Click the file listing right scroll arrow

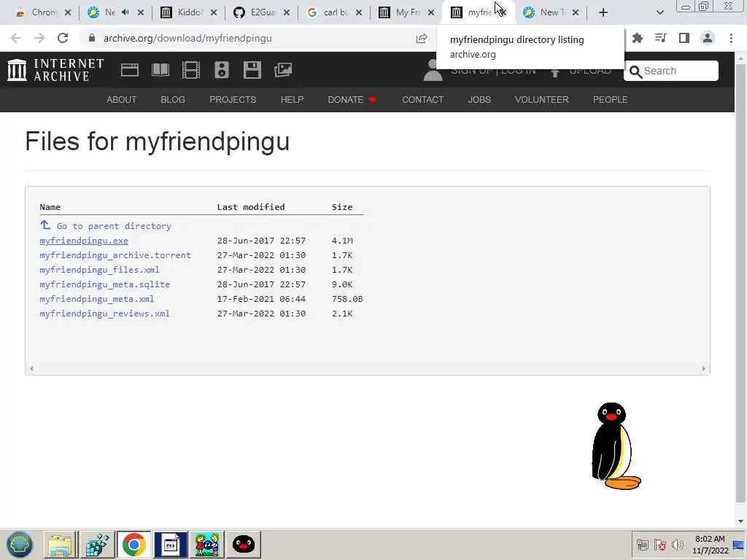704,368
